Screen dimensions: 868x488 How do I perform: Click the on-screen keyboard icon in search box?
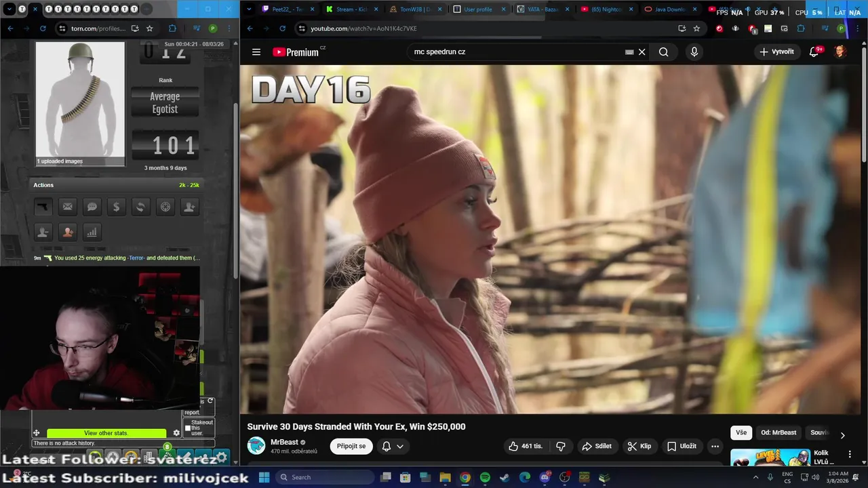point(629,52)
